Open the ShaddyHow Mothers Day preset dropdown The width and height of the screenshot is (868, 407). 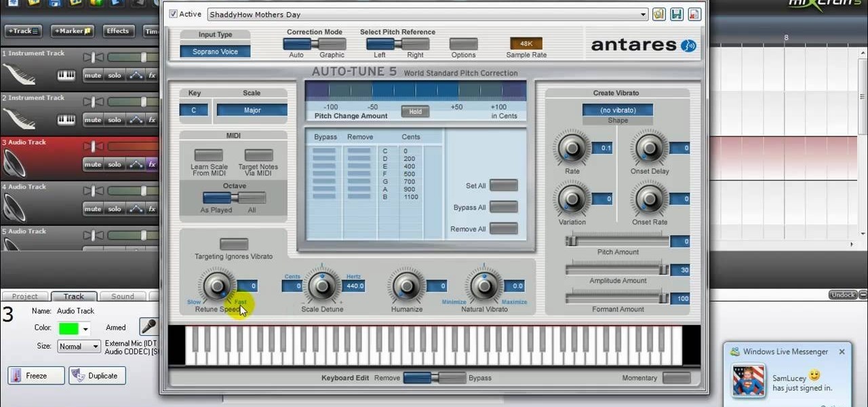[427, 14]
